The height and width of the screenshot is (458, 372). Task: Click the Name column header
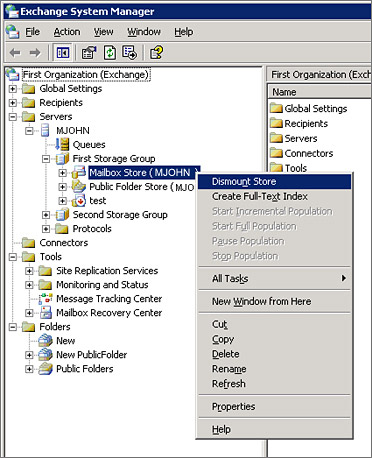pos(320,92)
